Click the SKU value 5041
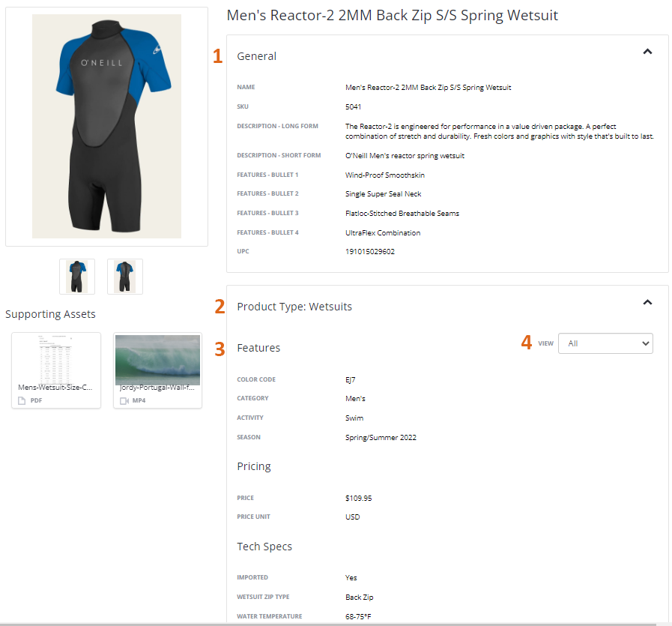The image size is (672, 626). click(353, 106)
